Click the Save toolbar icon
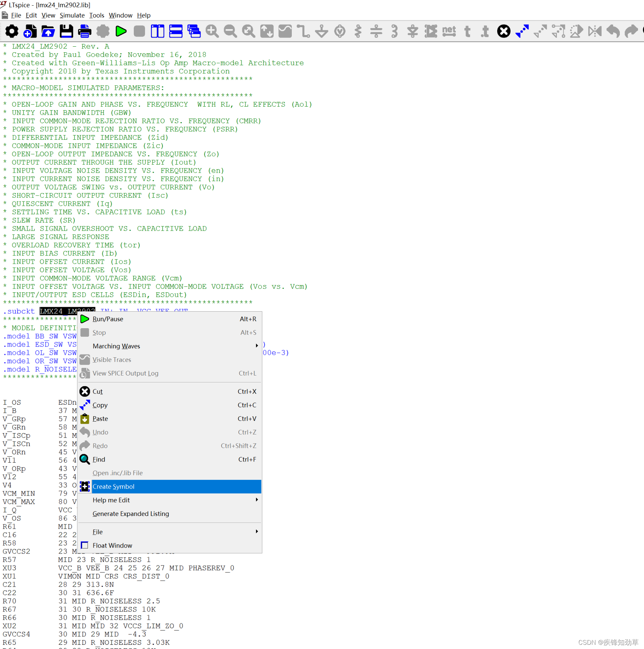 [x=66, y=31]
